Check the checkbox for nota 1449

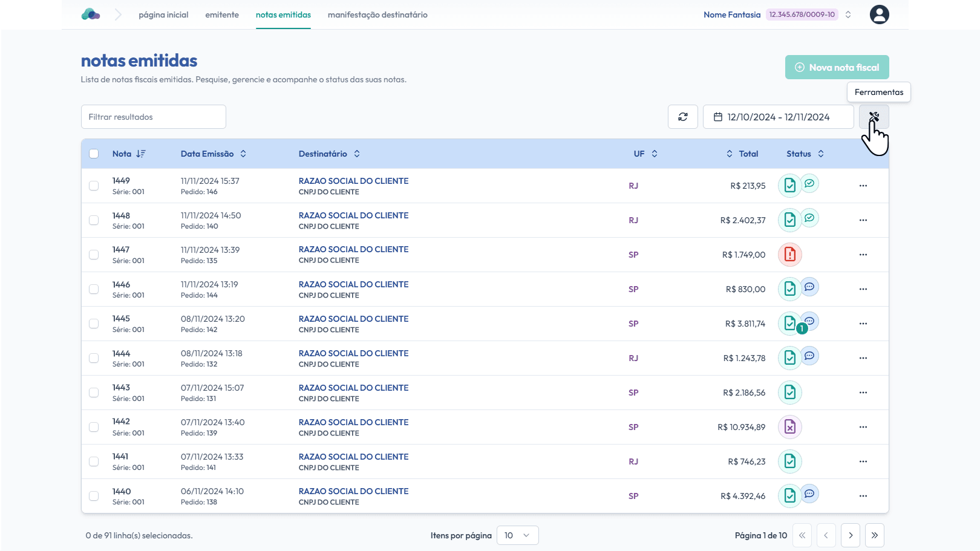[x=94, y=186]
